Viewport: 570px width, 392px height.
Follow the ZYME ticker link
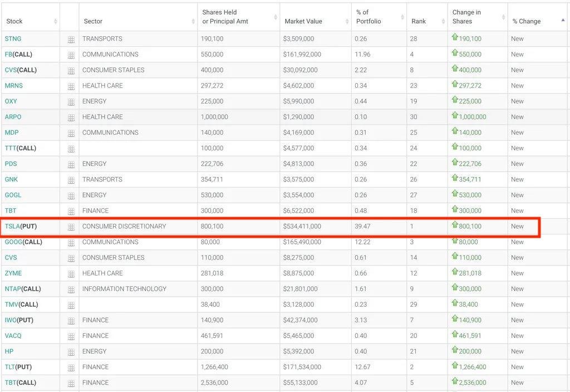tap(13, 273)
